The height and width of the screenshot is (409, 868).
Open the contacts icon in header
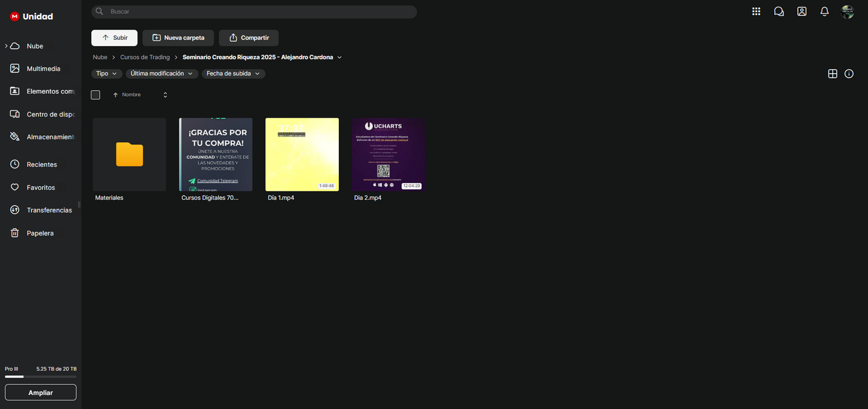click(801, 11)
